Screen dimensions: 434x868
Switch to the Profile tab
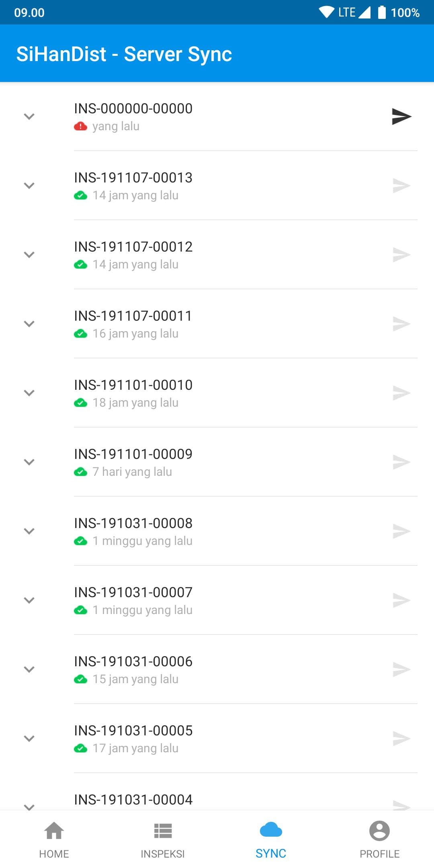click(x=380, y=839)
